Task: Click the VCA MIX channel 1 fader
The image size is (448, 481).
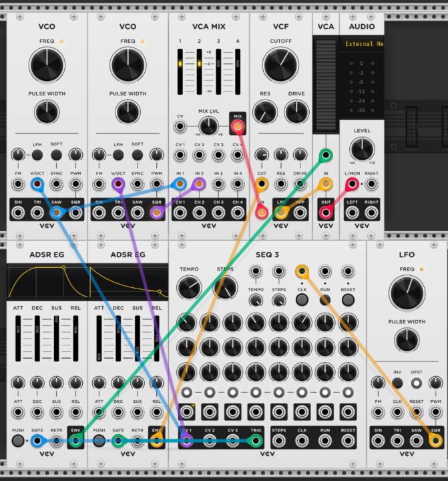Action: tap(180, 71)
